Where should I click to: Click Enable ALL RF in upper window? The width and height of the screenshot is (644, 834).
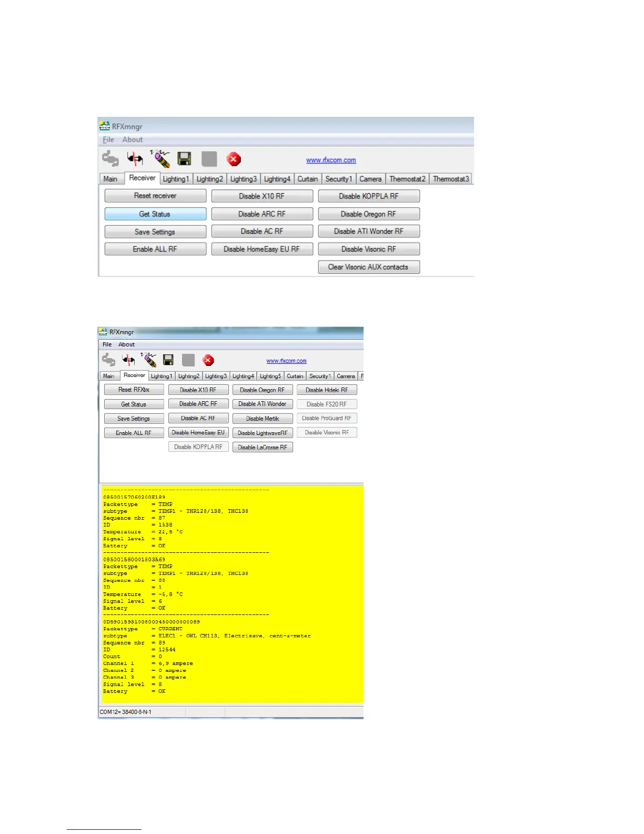click(155, 249)
